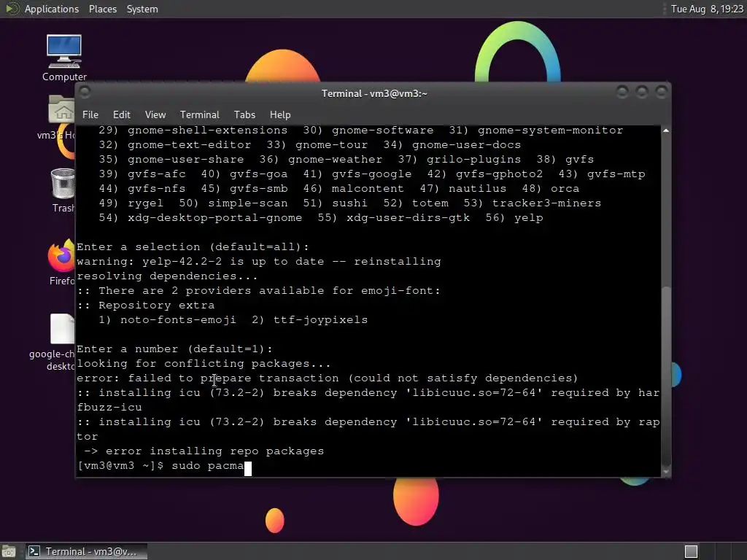Select the google-chrome desktop file icon

tap(63, 329)
